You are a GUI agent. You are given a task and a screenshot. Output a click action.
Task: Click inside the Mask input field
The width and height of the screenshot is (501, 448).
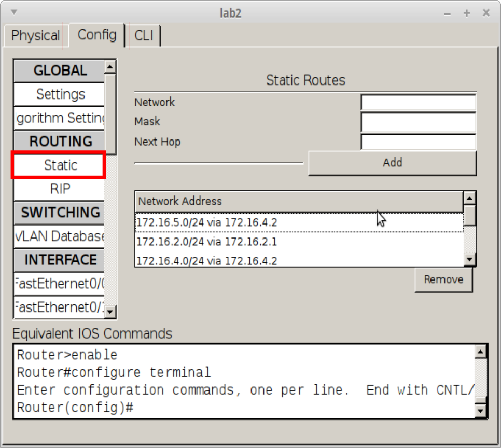419,121
